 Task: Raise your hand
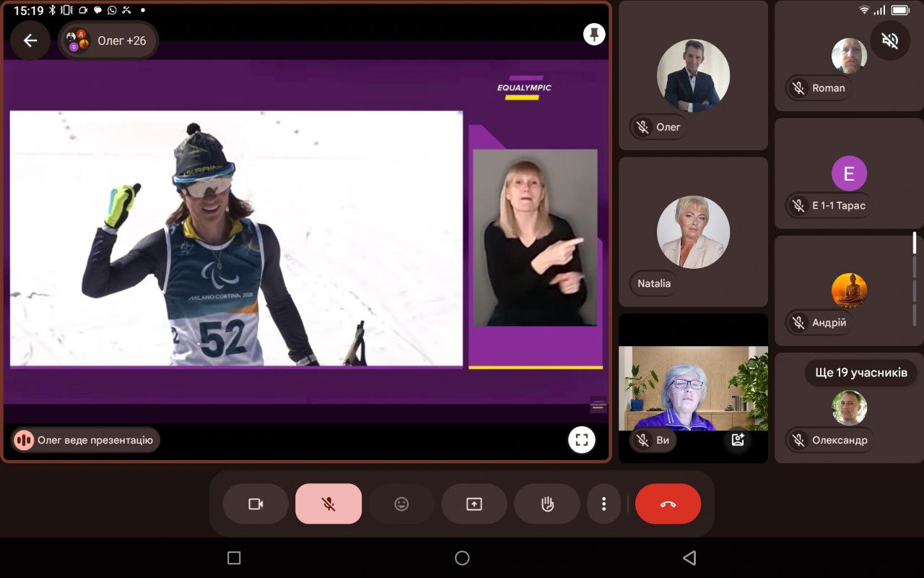(x=547, y=504)
